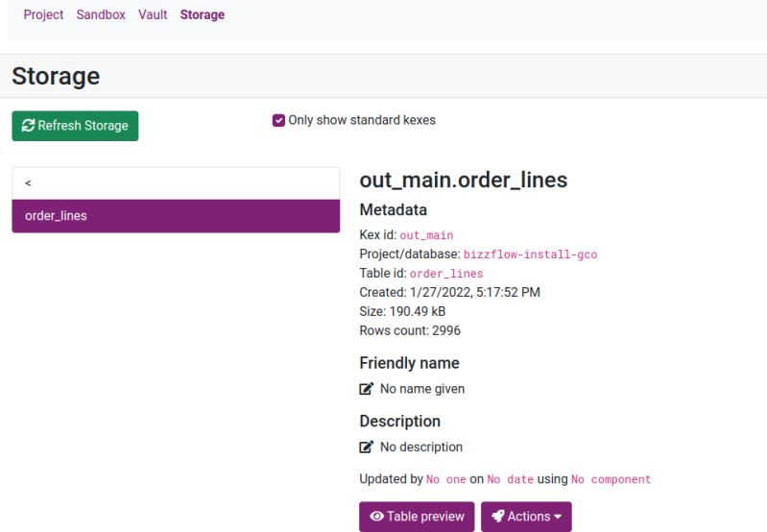The height and width of the screenshot is (532, 767).
Task: Click the 'No description' text
Action: point(421,447)
